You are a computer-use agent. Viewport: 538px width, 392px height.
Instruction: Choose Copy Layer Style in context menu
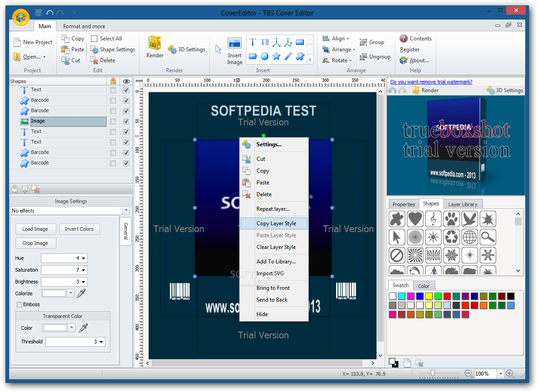click(x=274, y=223)
